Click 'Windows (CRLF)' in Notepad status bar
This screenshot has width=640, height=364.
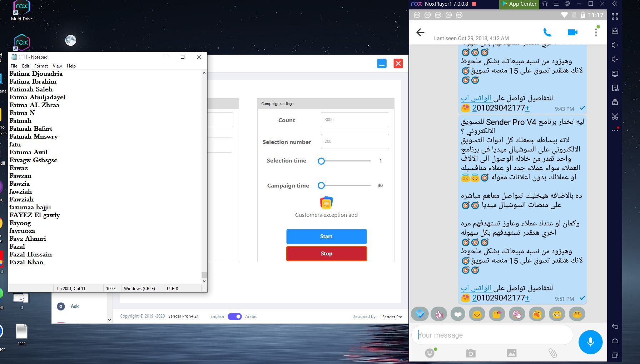click(x=139, y=288)
